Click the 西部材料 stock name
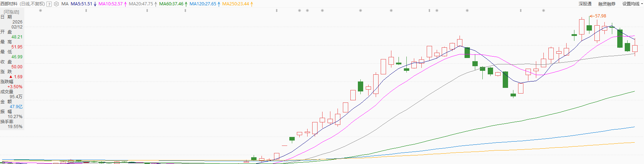644x164 pixels. [9, 4]
